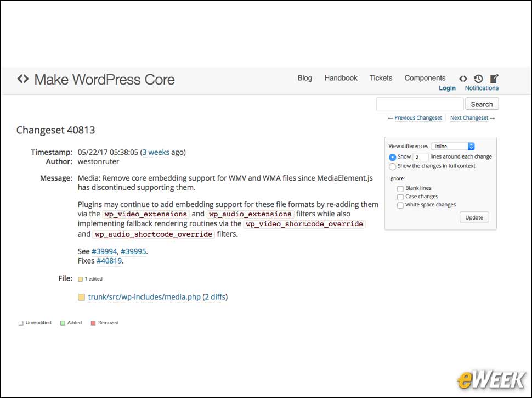Focus the lines count field showing 2
Screen dimensions: 532x398
click(420, 157)
